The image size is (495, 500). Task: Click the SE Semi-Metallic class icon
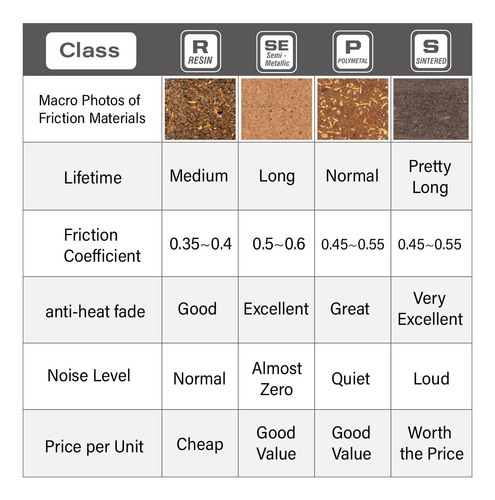click(276, 52)
